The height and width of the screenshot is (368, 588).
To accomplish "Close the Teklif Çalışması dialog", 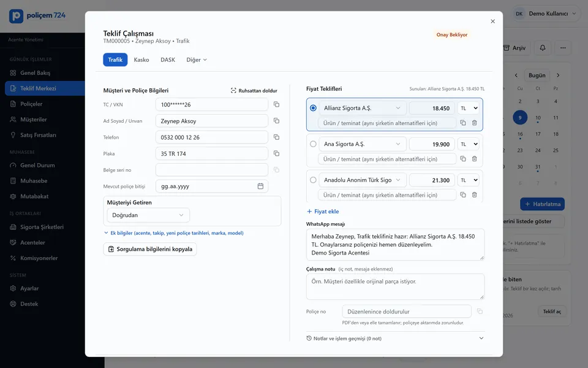I will click(x=492, y=21).
